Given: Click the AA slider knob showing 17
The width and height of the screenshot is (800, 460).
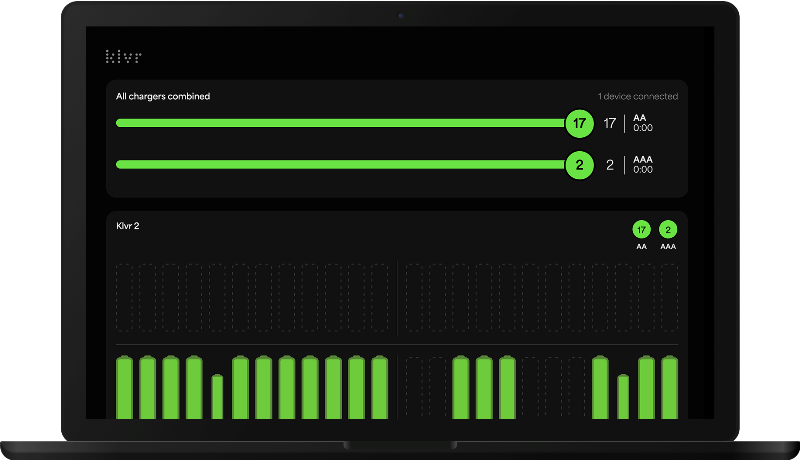Looking at the screenshot, I should 579,124.
